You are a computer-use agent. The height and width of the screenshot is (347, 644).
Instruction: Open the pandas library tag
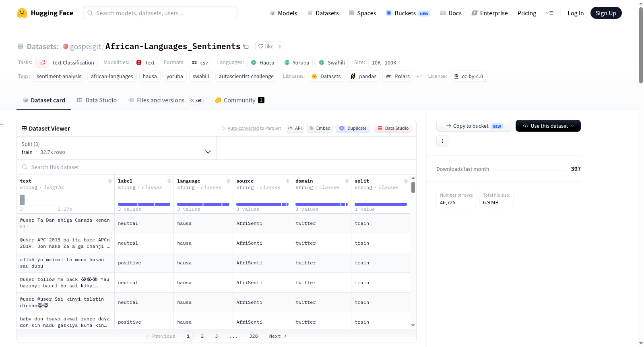click(x=363, y=76)
